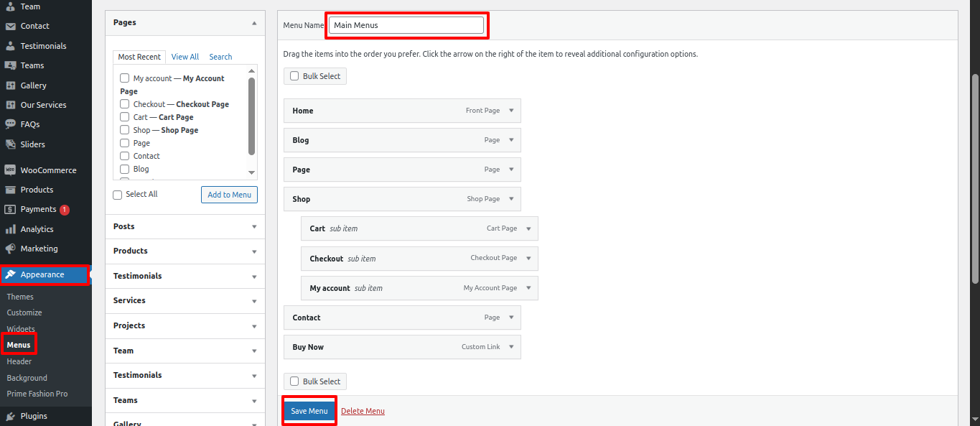Click the Save Menu button
Screen dimensions: 980x426
(x=309, y=411)
